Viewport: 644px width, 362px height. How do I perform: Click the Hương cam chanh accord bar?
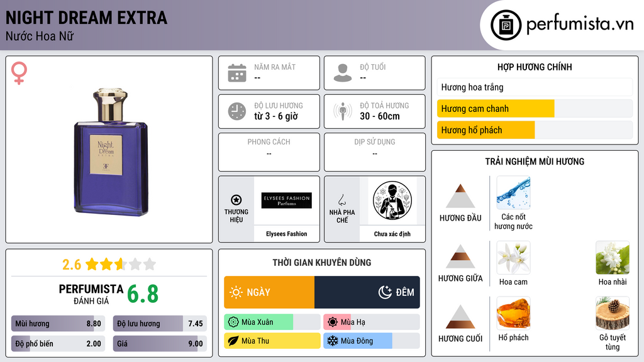535,109
